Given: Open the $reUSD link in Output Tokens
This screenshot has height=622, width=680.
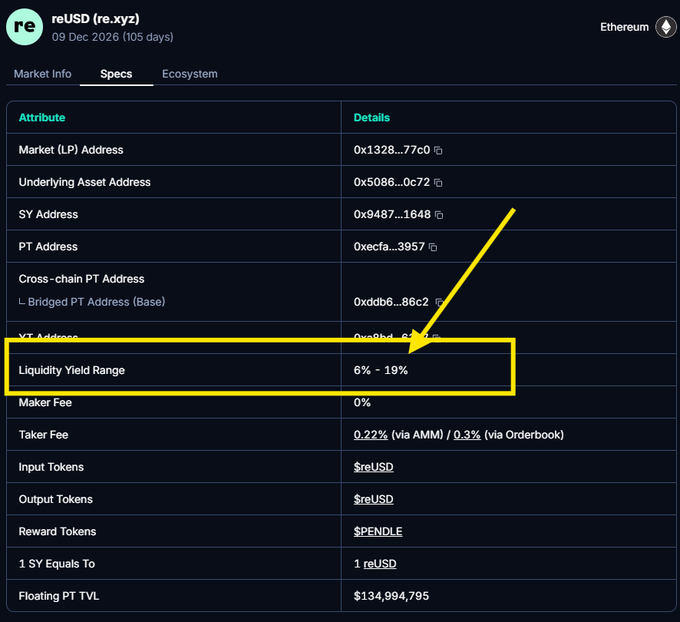Looking at the screenshot, I should point(373,499).
